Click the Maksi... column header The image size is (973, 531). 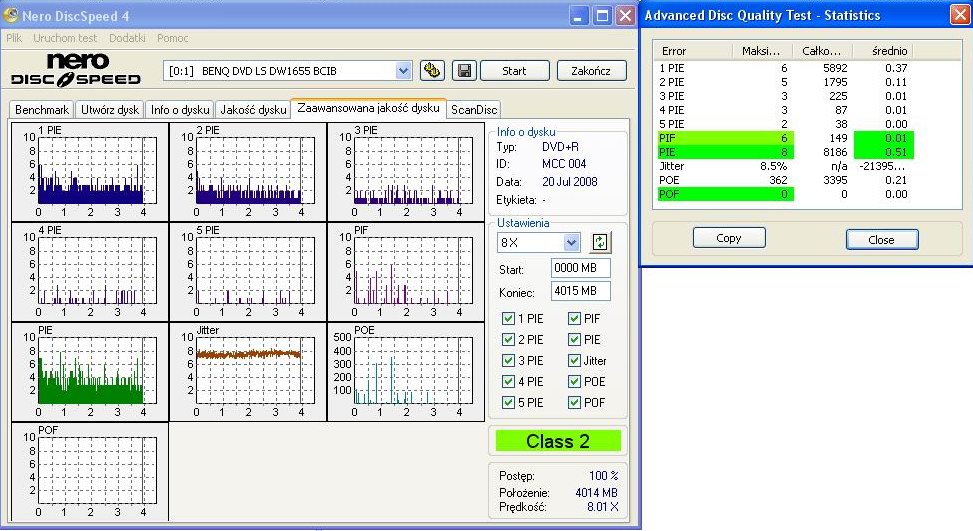tap(763, 51)
